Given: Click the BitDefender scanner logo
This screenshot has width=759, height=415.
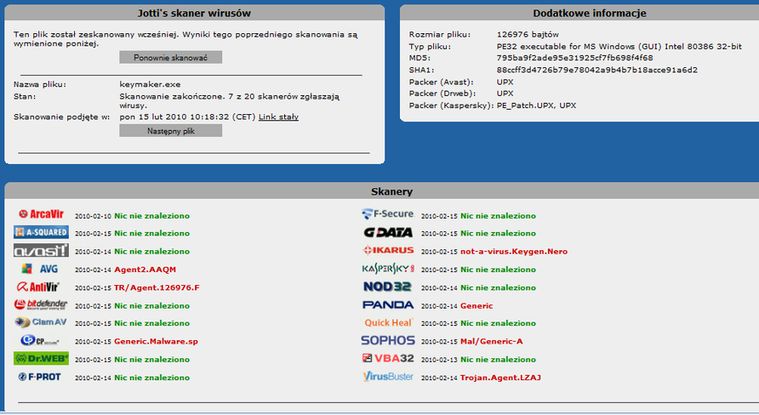Looking at the screenshot, I should click(41, 305).
